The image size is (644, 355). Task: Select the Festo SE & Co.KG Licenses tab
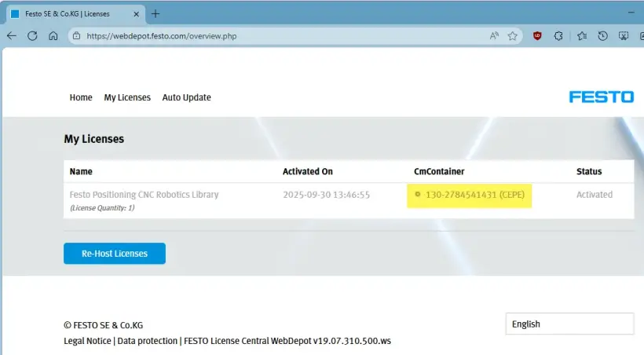coord(75,14)
